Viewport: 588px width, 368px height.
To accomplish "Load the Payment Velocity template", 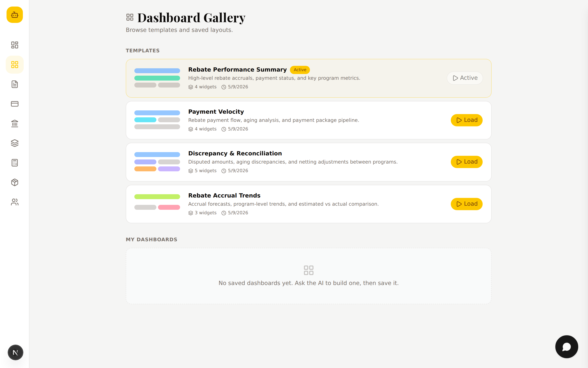I will pyautogui.click(x=467, y=120).
